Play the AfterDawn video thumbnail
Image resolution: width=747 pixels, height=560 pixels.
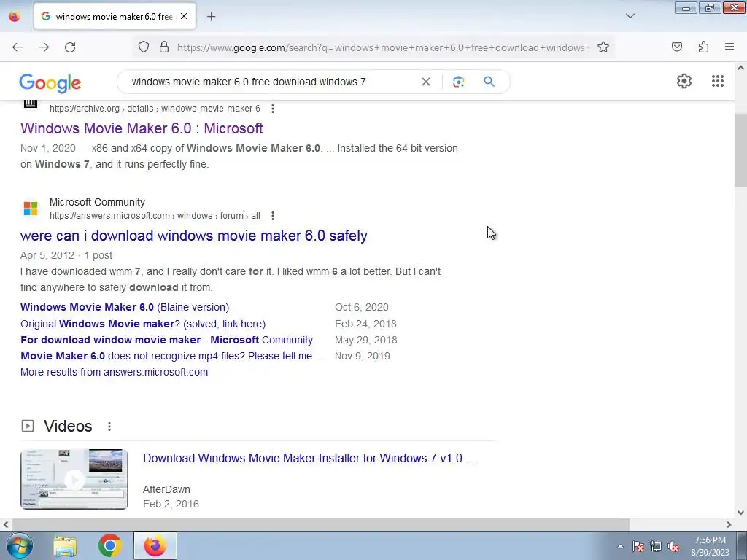(74, 479)
